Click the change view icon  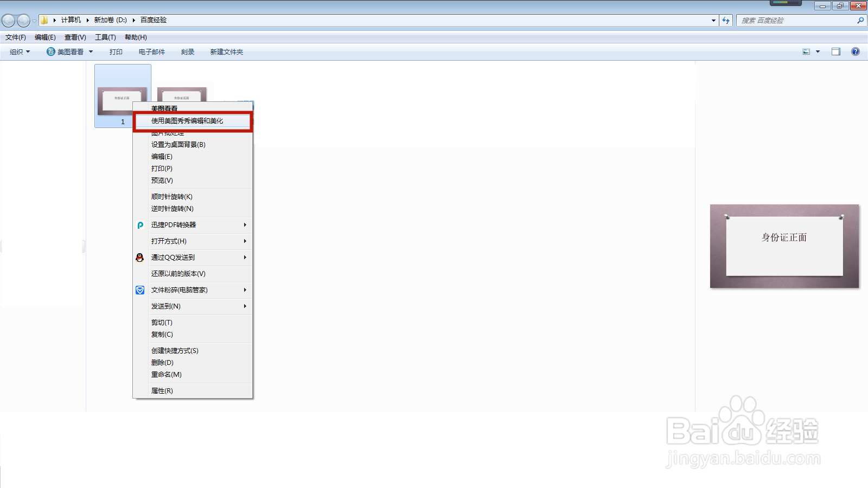click(x=806, y=52)
